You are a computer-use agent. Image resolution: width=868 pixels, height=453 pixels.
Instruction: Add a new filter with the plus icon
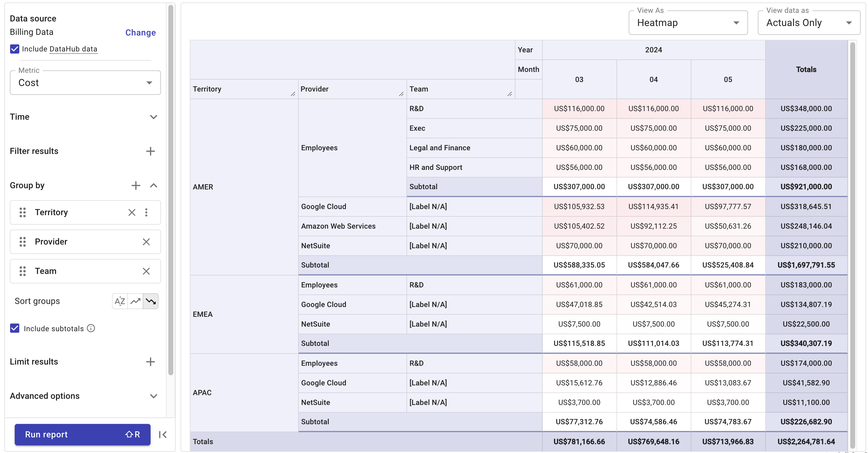151,151
